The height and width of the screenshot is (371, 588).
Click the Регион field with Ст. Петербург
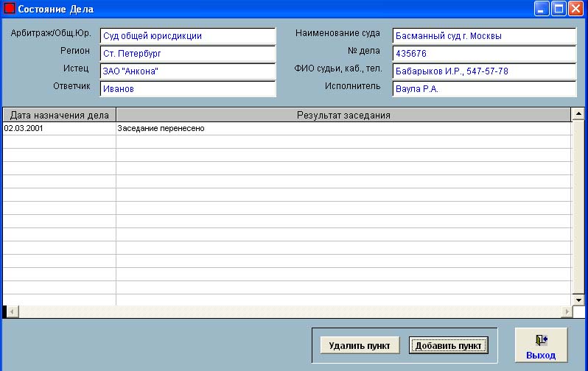pos(187,54)
